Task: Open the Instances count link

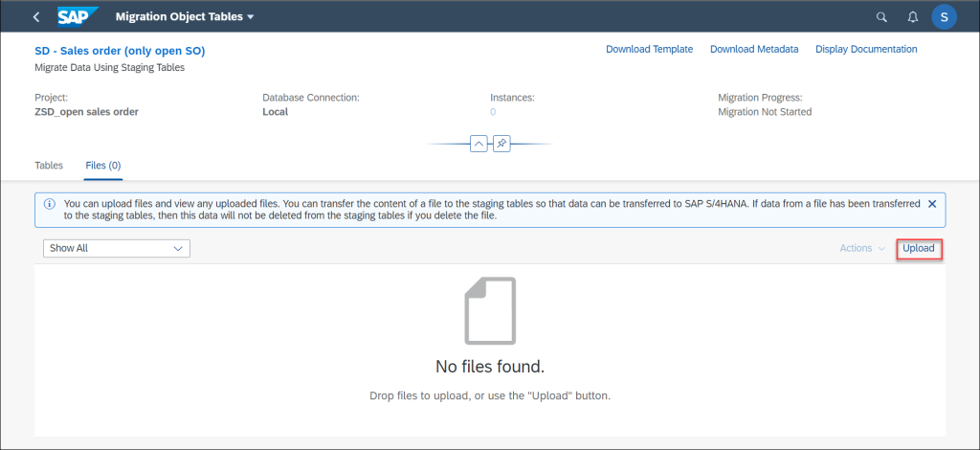Action: click(x=493, y=113)
